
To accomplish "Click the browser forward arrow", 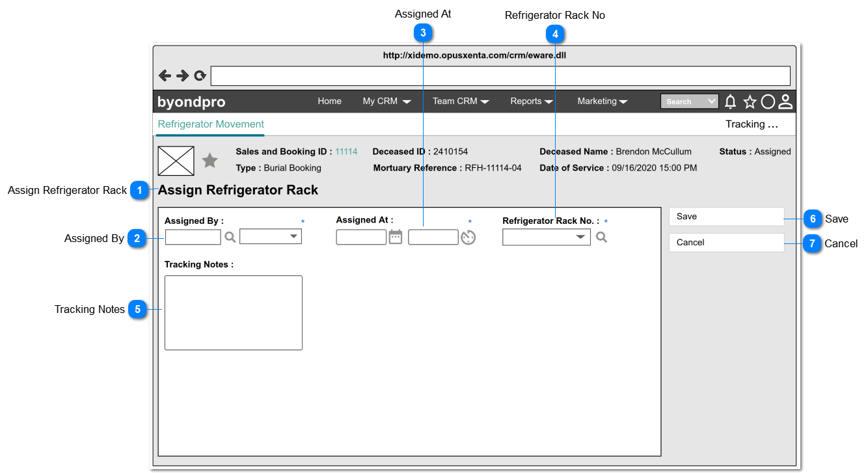I will [x=183, y=75].
